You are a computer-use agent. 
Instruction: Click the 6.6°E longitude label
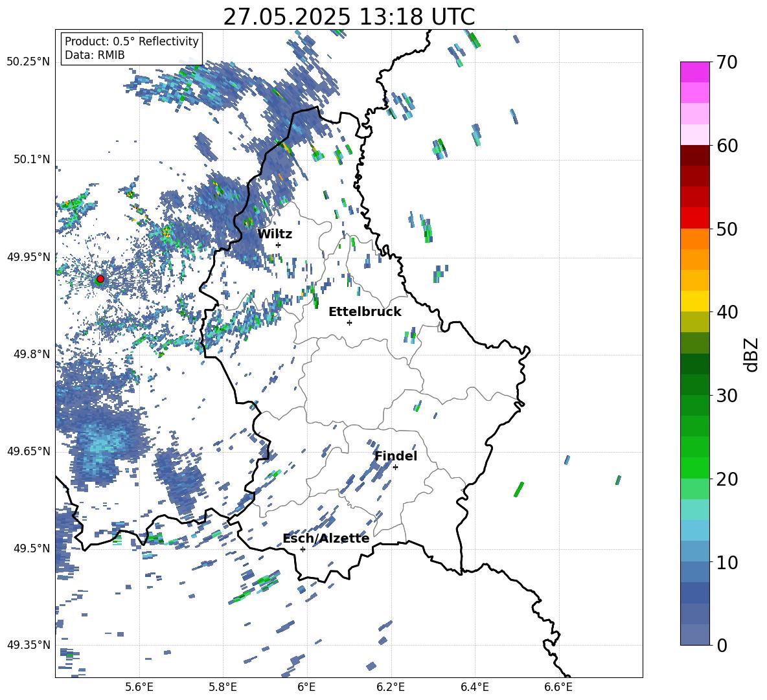click(x=558, y=687)
